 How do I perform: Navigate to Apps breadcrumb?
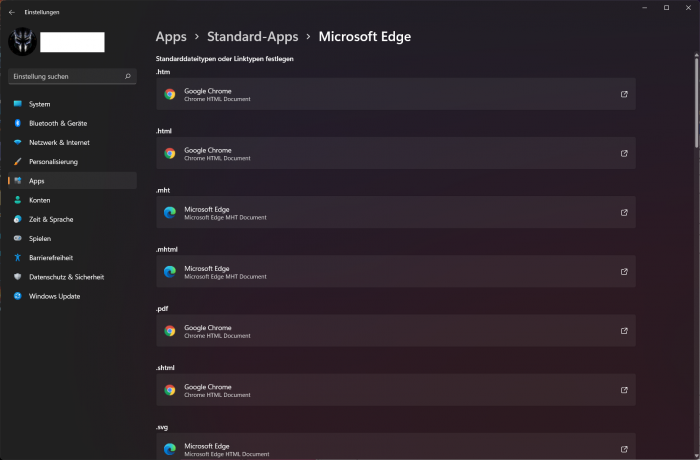coord(171,37)
